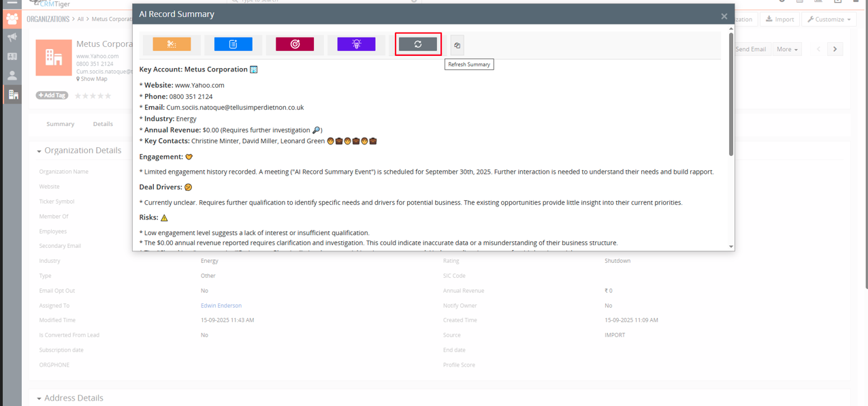Screen dimensions: 868x406
Task: Click the Import button
Action: (779, 19)
